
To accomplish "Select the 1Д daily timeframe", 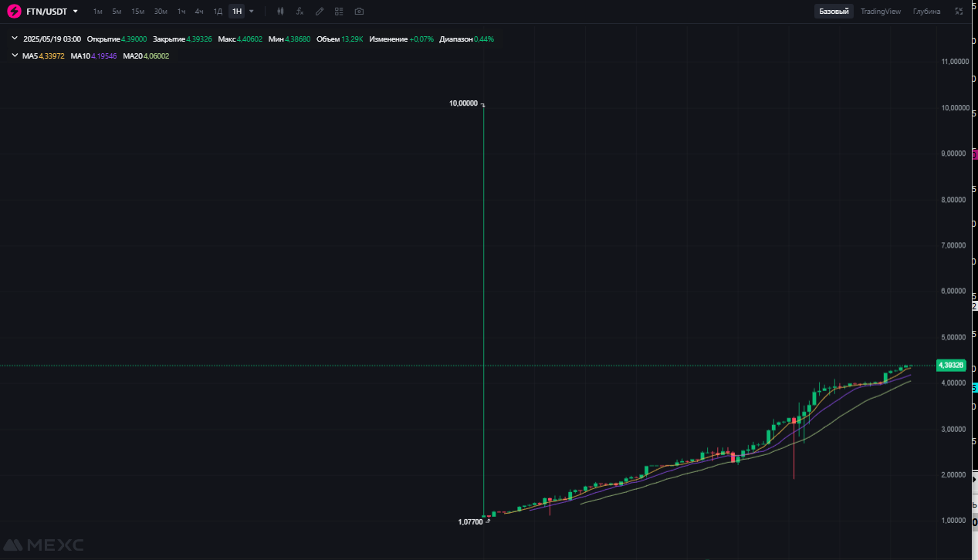I will point(218,12).
